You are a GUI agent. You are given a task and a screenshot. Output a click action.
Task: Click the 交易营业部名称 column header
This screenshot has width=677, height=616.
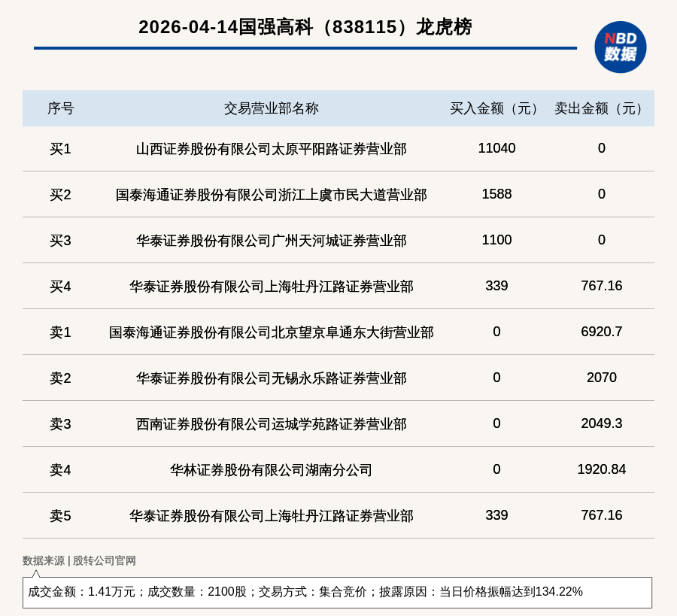click(271, 108)
